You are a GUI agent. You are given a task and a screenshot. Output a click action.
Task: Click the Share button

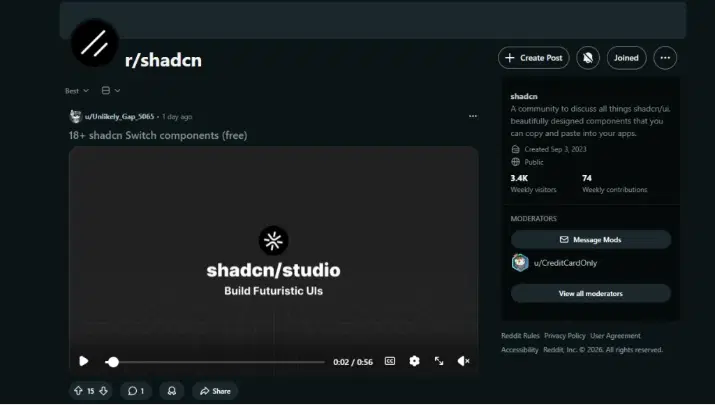pyautogui.click(x=215, y=391)
